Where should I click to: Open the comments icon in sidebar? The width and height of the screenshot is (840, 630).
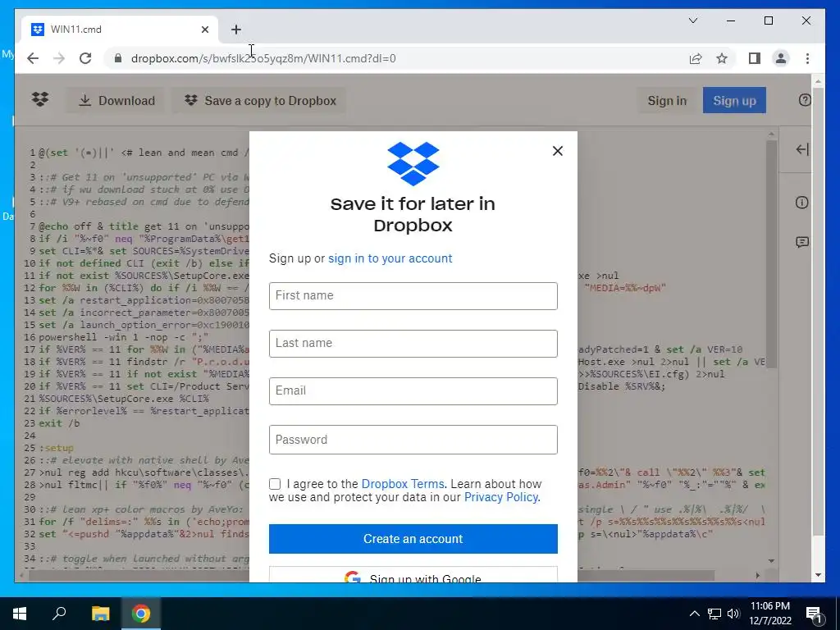coord(802,242)
